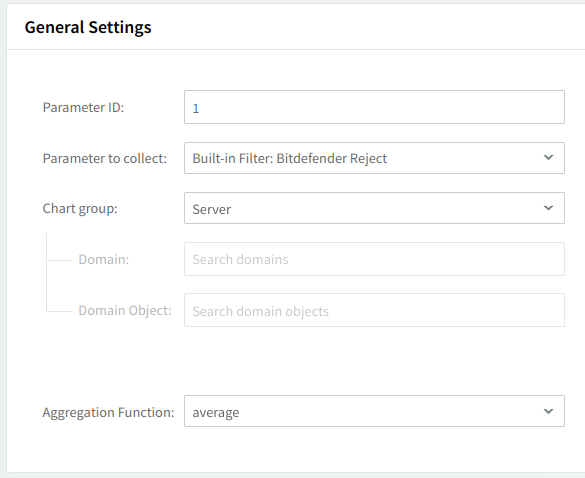Screen dimensions: 585x478
Task: Open the Chart group dropdown
Action: pos(374,208)
